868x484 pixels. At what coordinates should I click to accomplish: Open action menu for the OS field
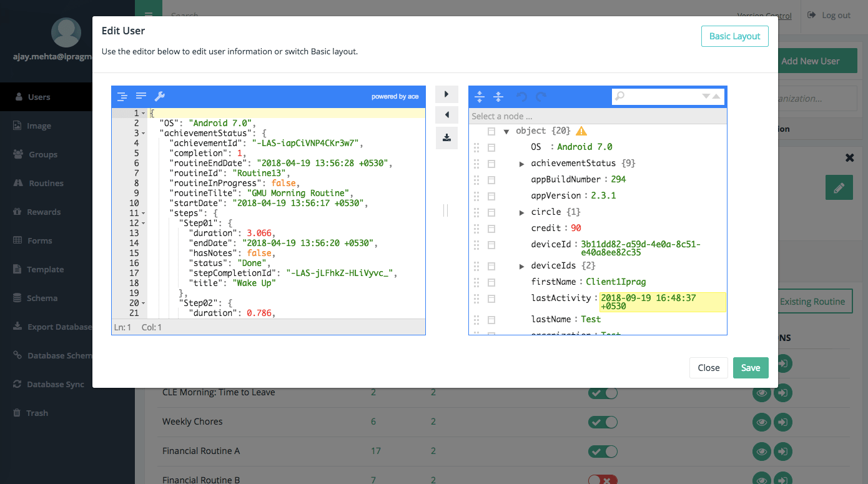point(491,147)
